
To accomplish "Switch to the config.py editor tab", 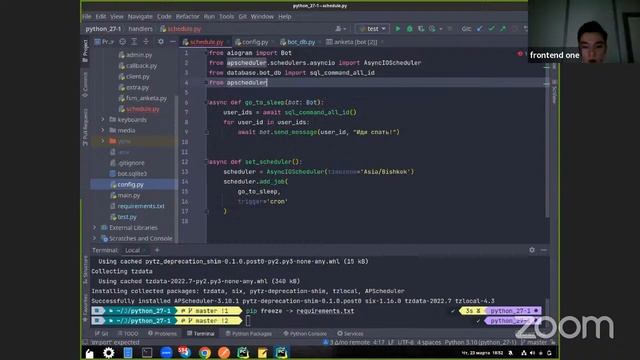I will [254, 42].
